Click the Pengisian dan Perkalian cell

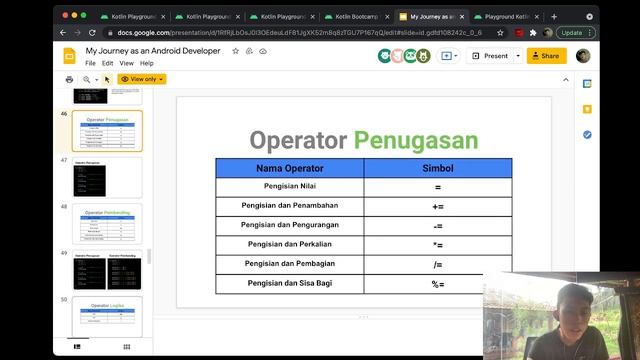tap(290, 245)
